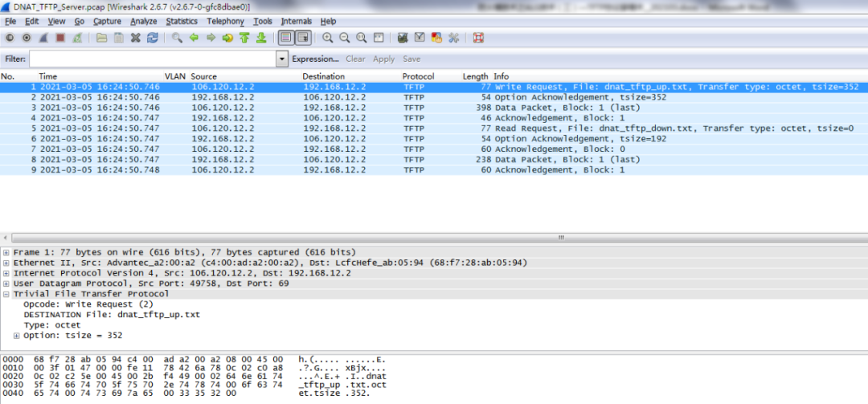The image size is (868, 404).
Task: Find a packet (magnifier icon)
Action: pyautogui.click(x=177, y=38)
